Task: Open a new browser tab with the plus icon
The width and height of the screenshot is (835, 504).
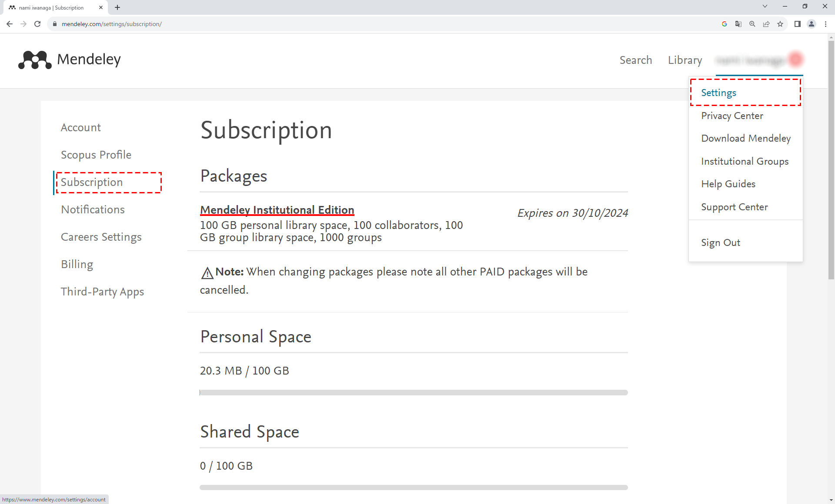Action: (117, 7)
